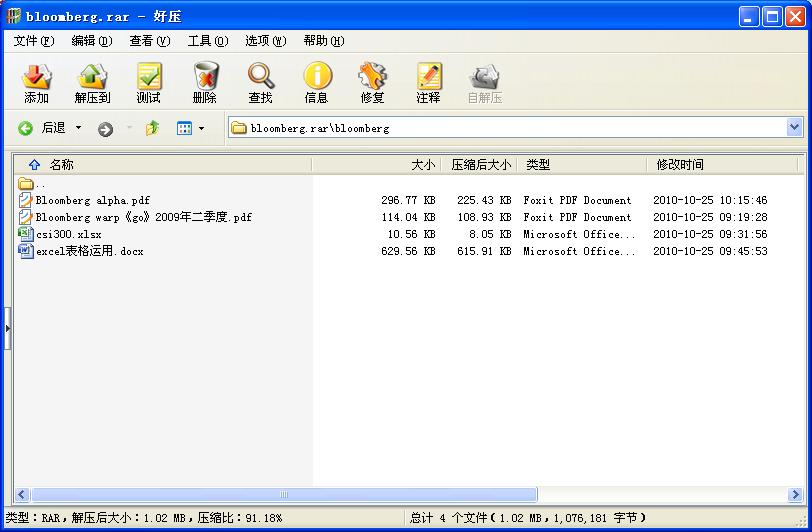The image size is (812, 532).
Task: Click the folder icon in address bar
Action: coord(239,127)
